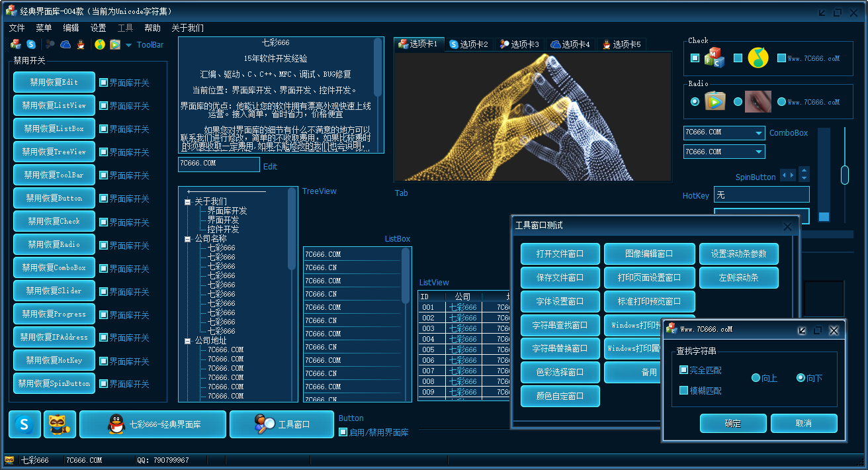The image size is (868, 470).
Task: Click the 确定 button in the find dialog
Action: click(x=732, y=424)
